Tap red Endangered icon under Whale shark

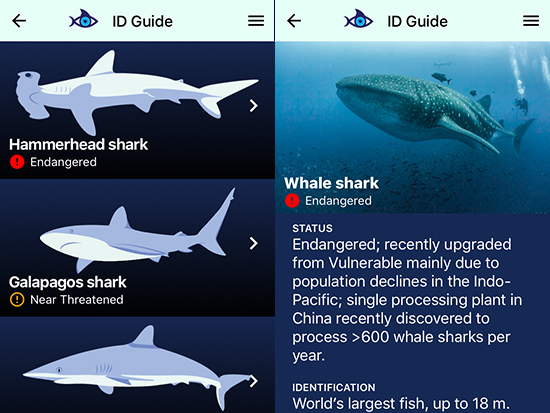tap(292, 200)
